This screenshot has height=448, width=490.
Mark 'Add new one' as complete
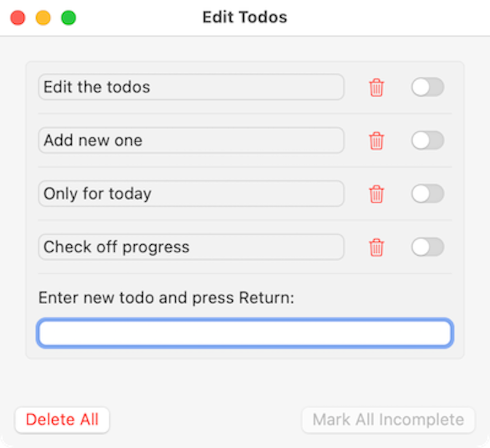(x=428, y=141)
